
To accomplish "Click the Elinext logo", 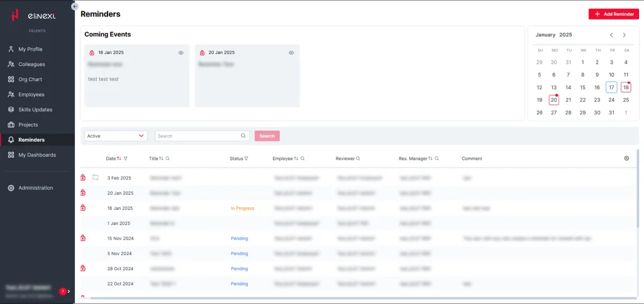I will (33, 16).
